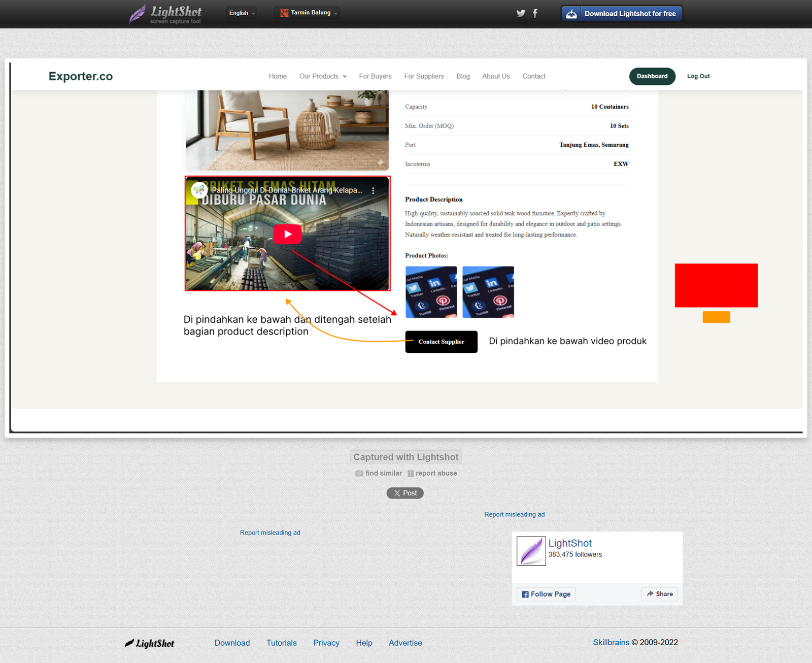Open the Skillbrains link in footer
This screenshot has height=663, width=812.
[611, 642]
